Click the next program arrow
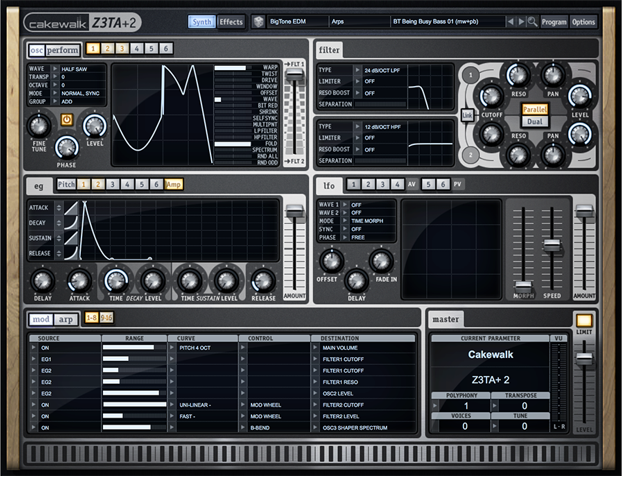 click(x=521, y=21)
